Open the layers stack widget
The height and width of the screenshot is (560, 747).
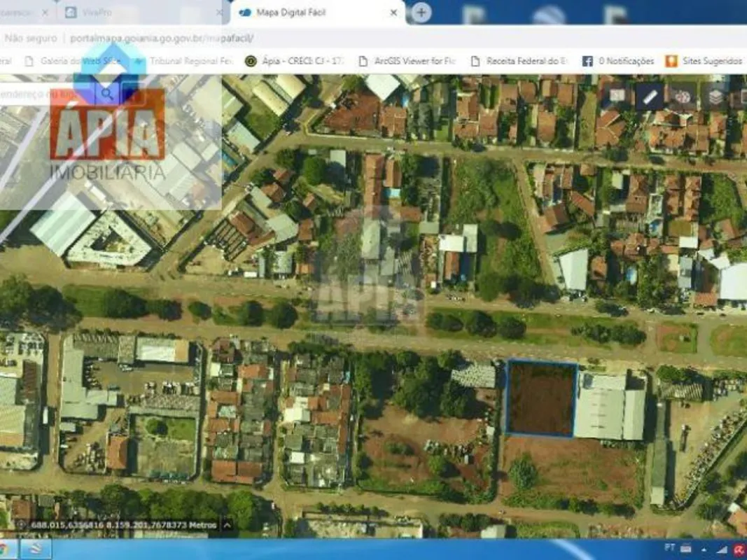pos(715,97)
